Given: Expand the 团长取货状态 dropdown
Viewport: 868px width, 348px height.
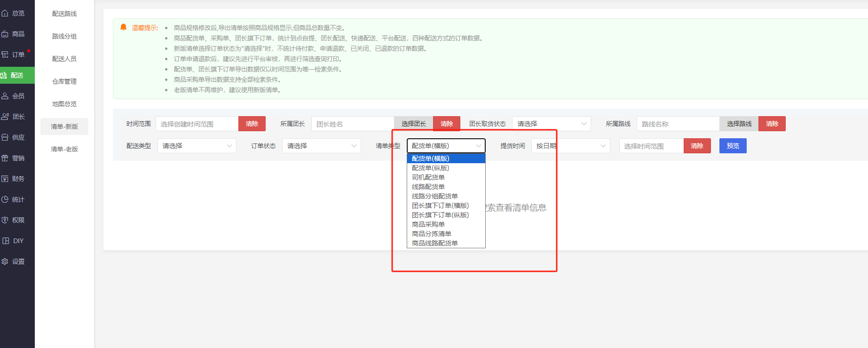Looking at the screenshot, I should (x=551, y=124).
